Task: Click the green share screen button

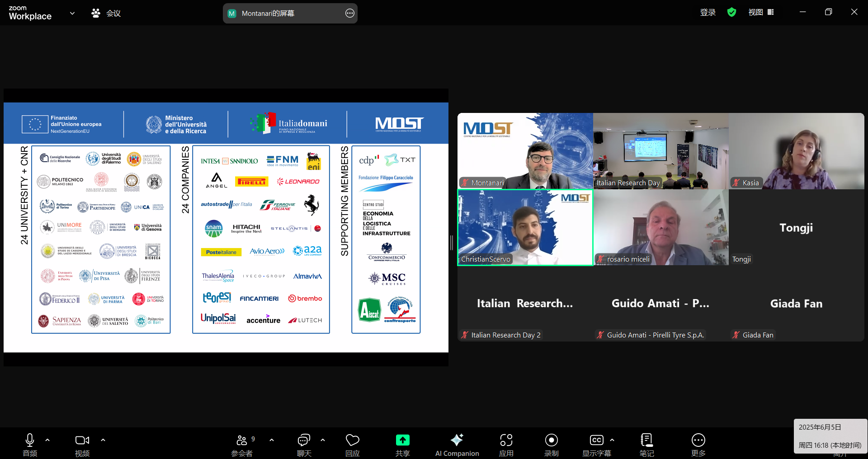Action: (402, 440)
